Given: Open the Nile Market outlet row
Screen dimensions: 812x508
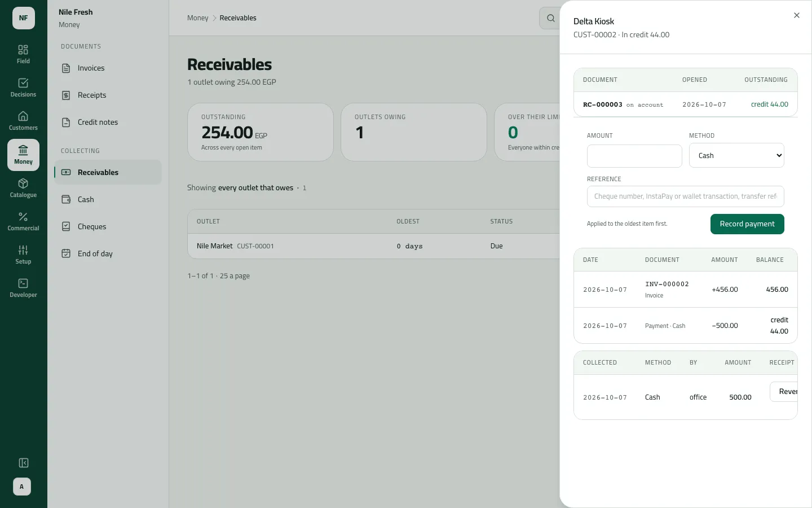Looking at the screenshot, I should tap(373, 246).
